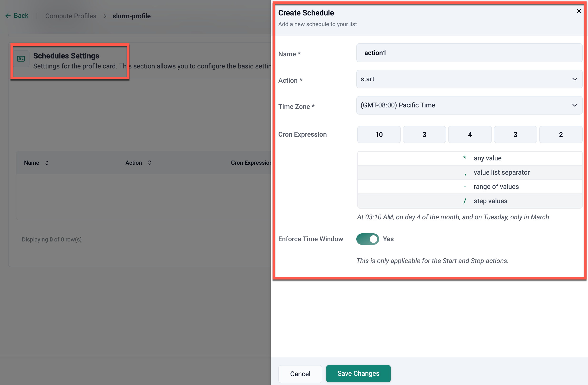Sort by Action column arrows

(x=149, y=163)
